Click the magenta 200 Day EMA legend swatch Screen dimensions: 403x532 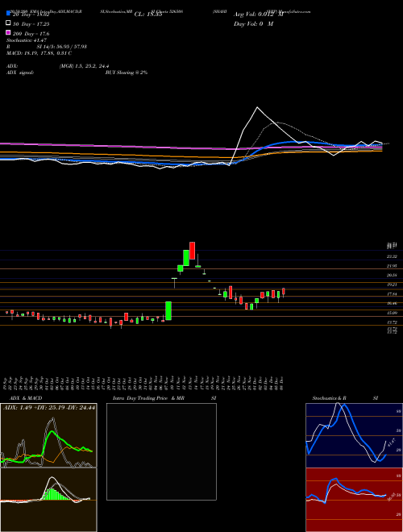tap(9, 33)
